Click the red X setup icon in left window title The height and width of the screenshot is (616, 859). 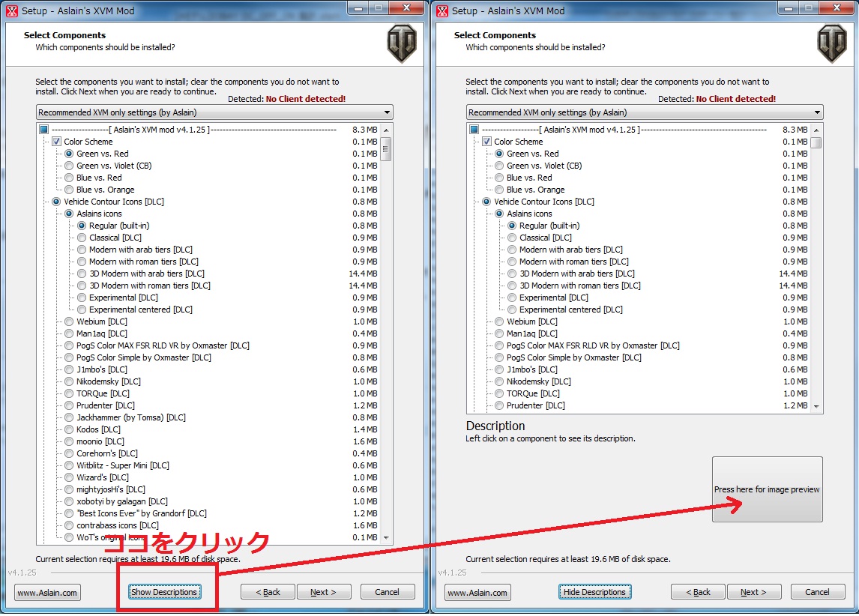click(x=11, y=11)
